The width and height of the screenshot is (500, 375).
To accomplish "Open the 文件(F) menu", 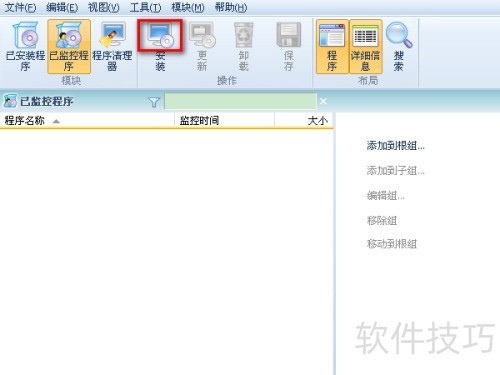I will click(x=20, y=7).
